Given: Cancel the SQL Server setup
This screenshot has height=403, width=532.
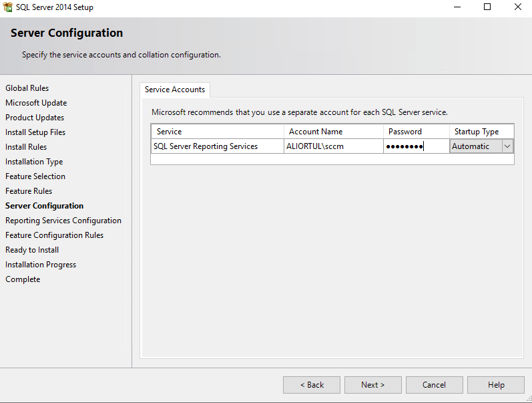Looking at the screenshot, I should (x=434, y=385).
